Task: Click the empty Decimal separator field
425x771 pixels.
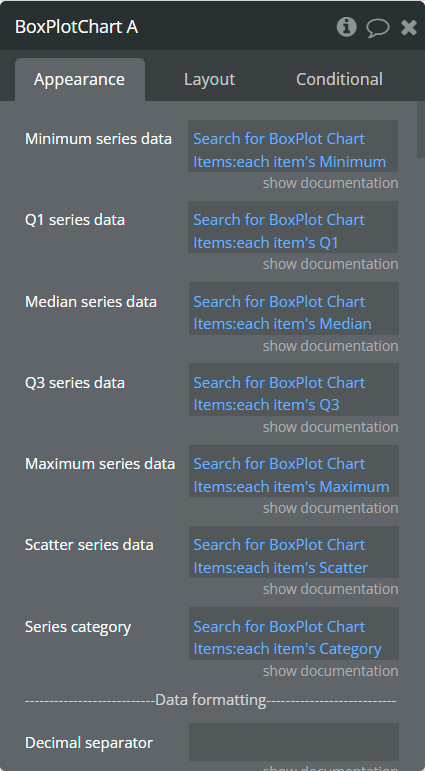Action: coord(294,741)
